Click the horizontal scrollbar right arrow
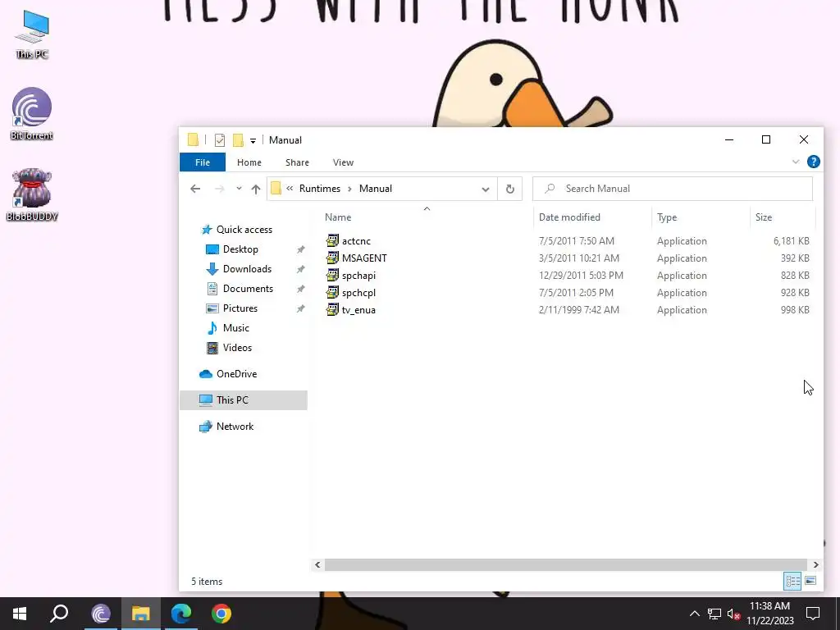Viewport: 840px width, 630px height. [816, 564]
